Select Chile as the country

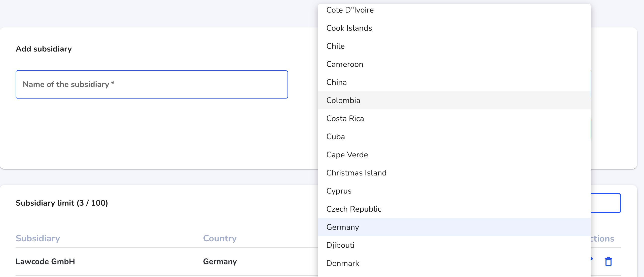point(454,46)
